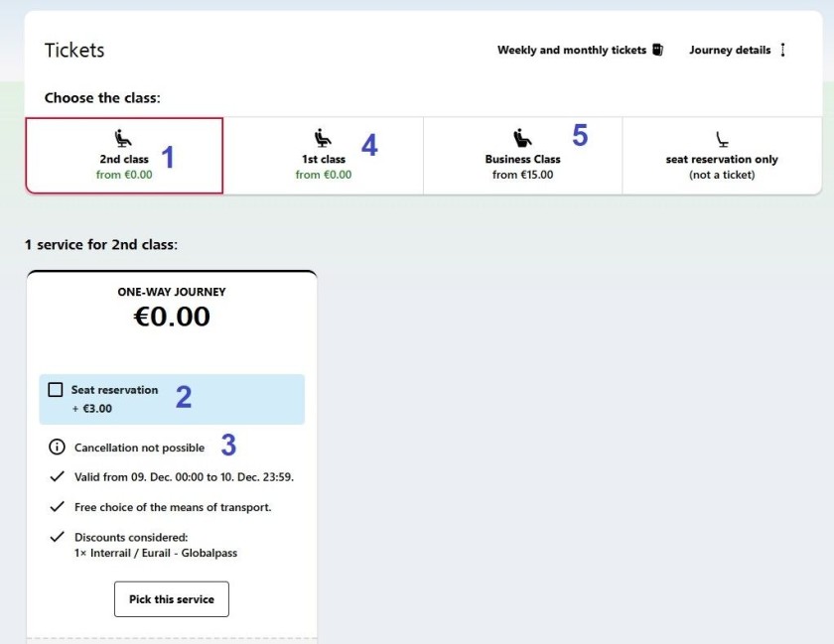The image size is (834, 644).
Task: Click the highlighted blue seat reservation bar
Action: pyautogui.click(x=172, y=398)
